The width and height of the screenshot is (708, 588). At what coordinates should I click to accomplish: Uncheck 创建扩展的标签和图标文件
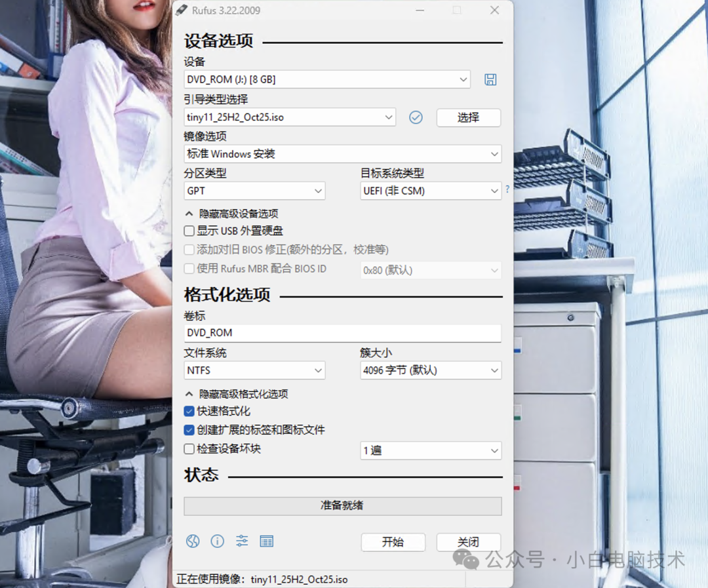pyautogui.click(x=188, y=431)
